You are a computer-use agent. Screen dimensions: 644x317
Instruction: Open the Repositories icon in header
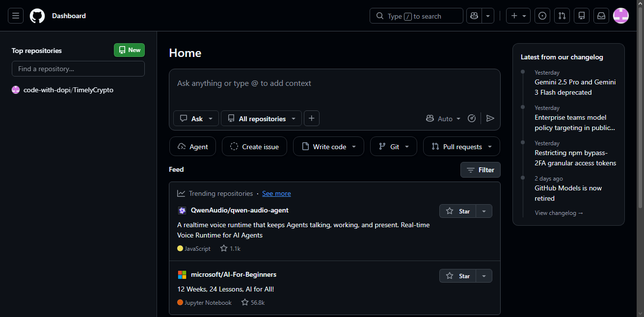tap(582, 16)
